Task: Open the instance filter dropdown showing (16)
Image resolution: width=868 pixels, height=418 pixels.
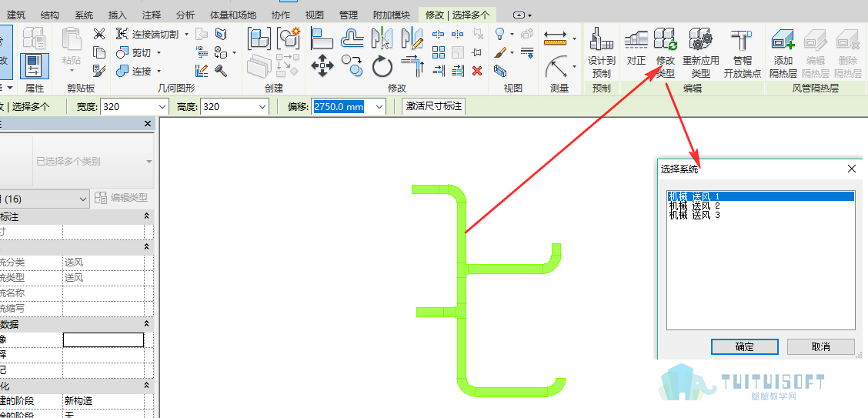Action: pyautogui.click(x=83, y=199)
